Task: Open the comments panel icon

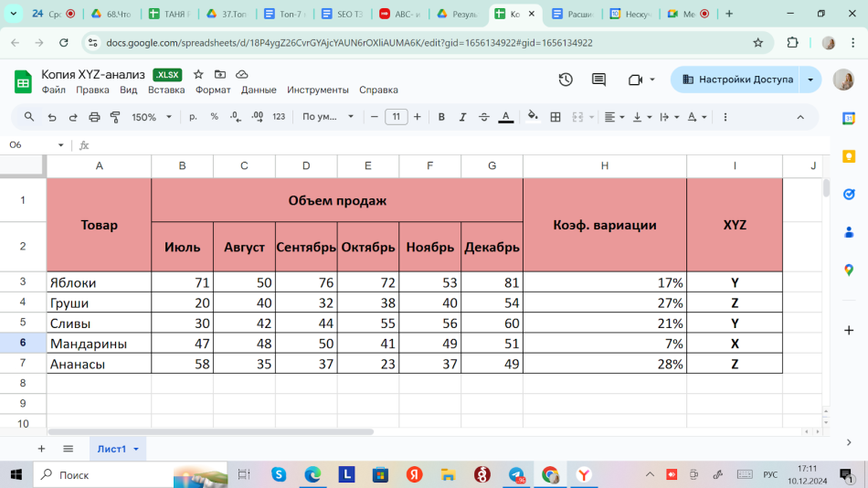Action: pos(598,80)
